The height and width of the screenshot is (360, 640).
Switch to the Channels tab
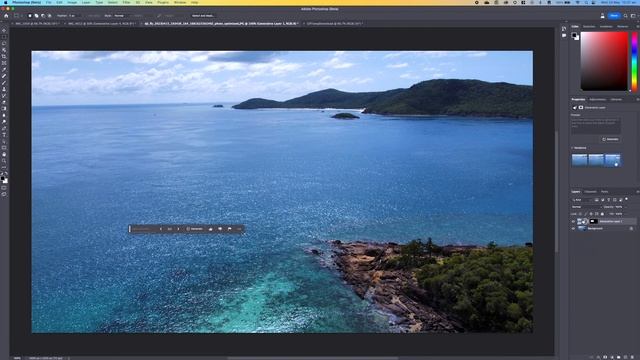(591, 192)
